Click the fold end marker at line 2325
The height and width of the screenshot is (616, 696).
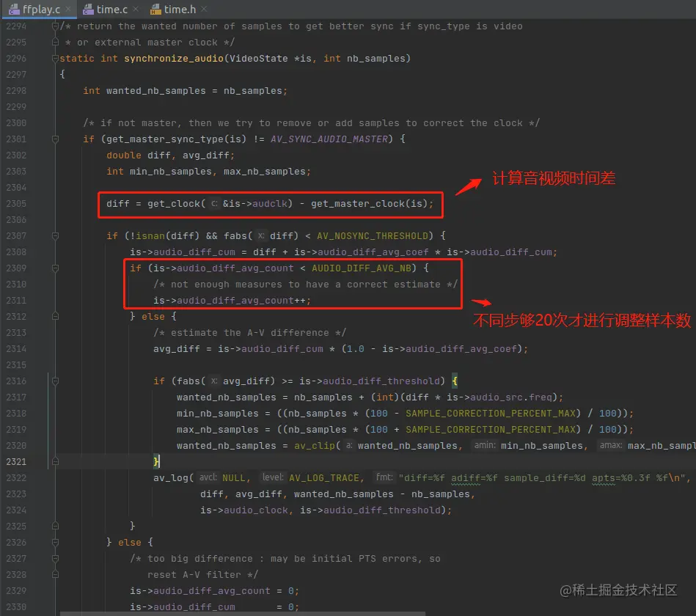click(x=55, y=526)
